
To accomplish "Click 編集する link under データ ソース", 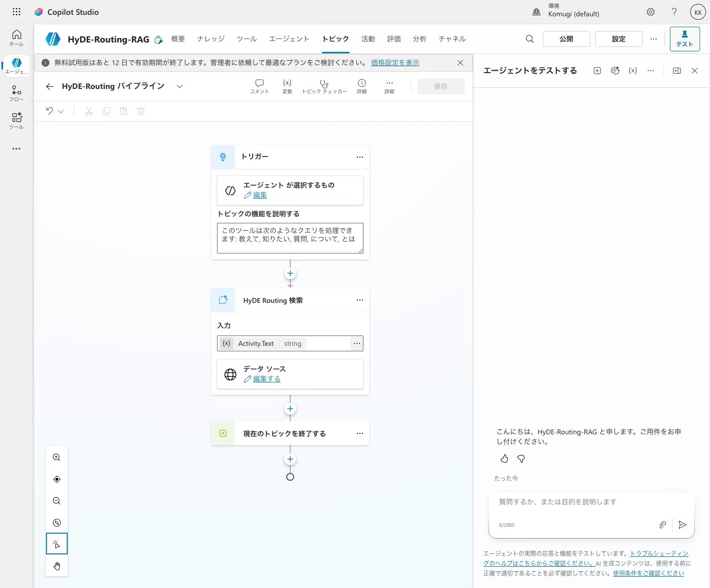I will tap(267, 379).
